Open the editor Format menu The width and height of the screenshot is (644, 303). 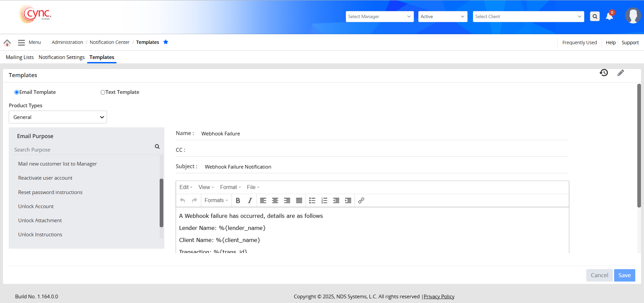coord(230,187)
